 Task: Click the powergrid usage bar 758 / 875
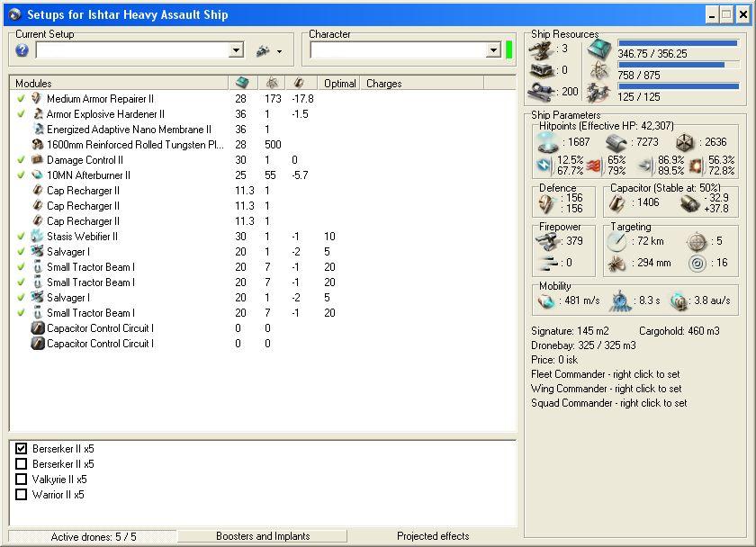tap(678, 65)
